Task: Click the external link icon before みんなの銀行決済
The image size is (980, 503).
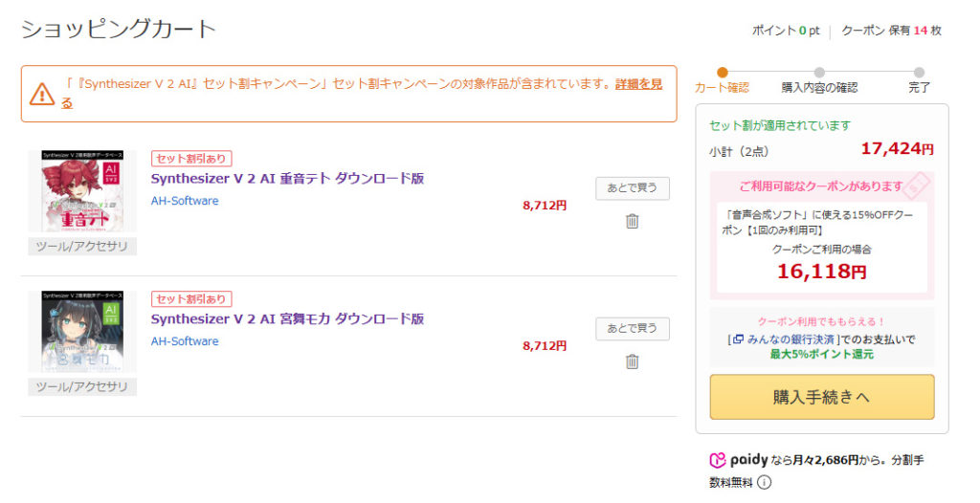Action: [738, 339]
